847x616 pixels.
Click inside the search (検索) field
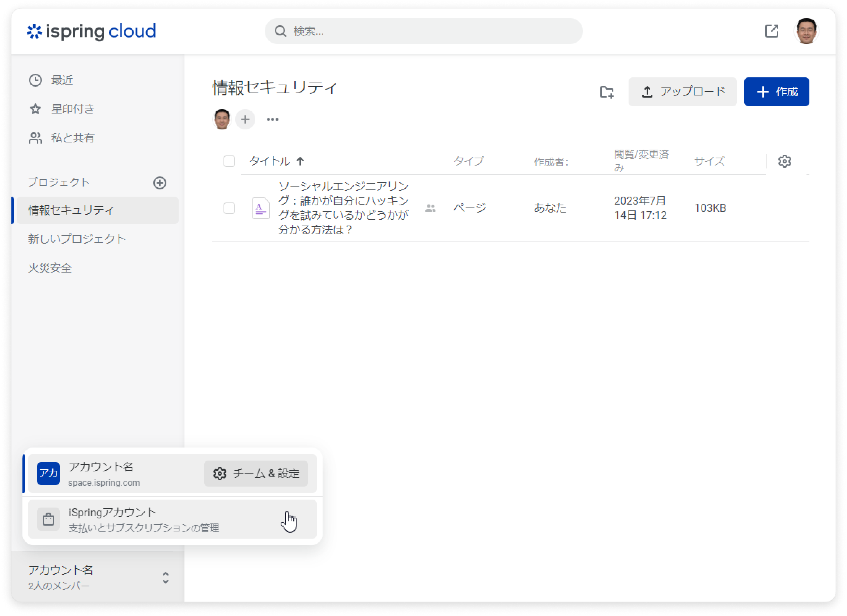click(422, 31)
